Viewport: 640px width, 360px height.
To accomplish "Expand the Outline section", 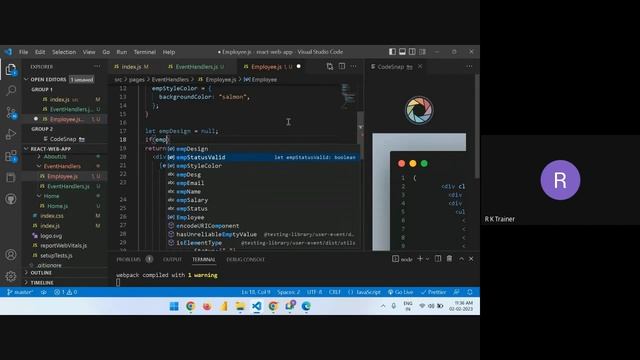I will (x=41, y=273).
